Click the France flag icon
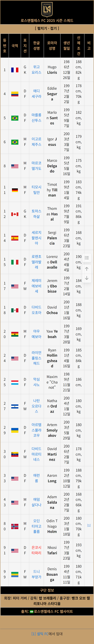 click(15, 70)
